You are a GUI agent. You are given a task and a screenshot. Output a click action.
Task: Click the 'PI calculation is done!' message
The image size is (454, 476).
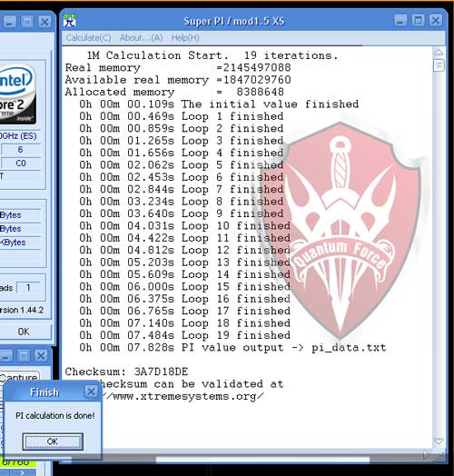55,415
